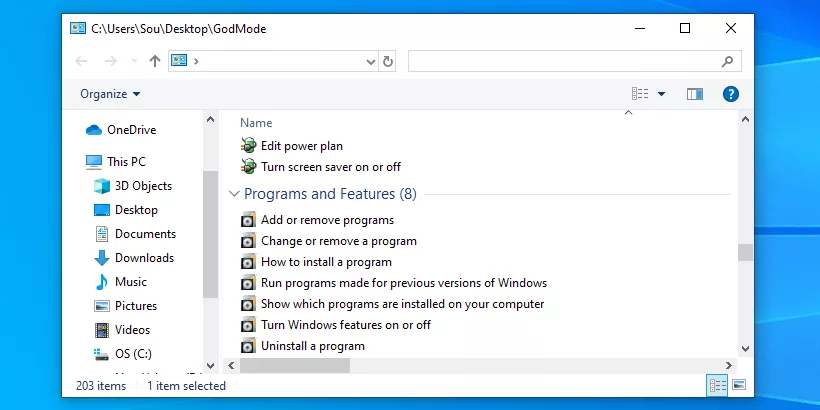Sort by the Name column header

[256, 123]
